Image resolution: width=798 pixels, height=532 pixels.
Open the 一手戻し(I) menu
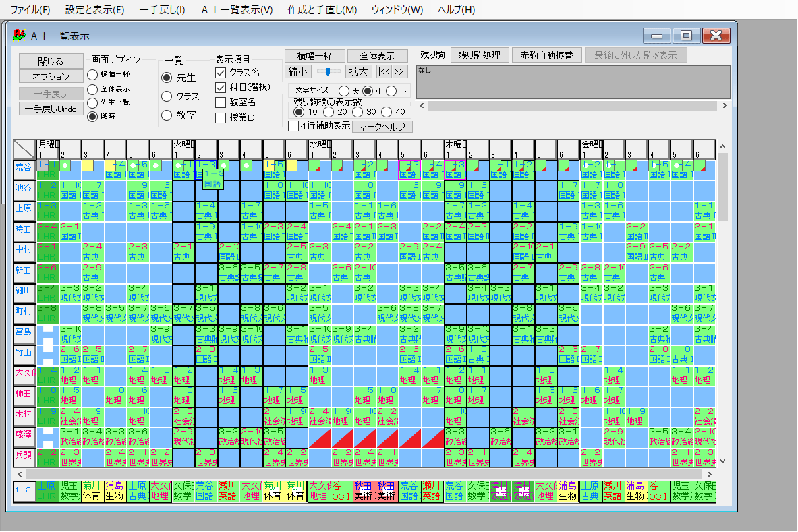tap(162, 9)
